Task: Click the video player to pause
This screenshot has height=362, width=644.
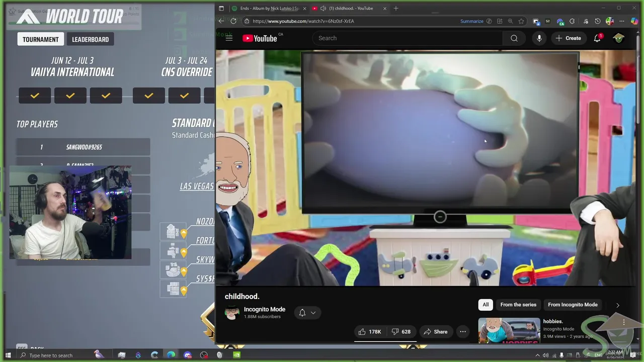Action: tap(426, 167)
